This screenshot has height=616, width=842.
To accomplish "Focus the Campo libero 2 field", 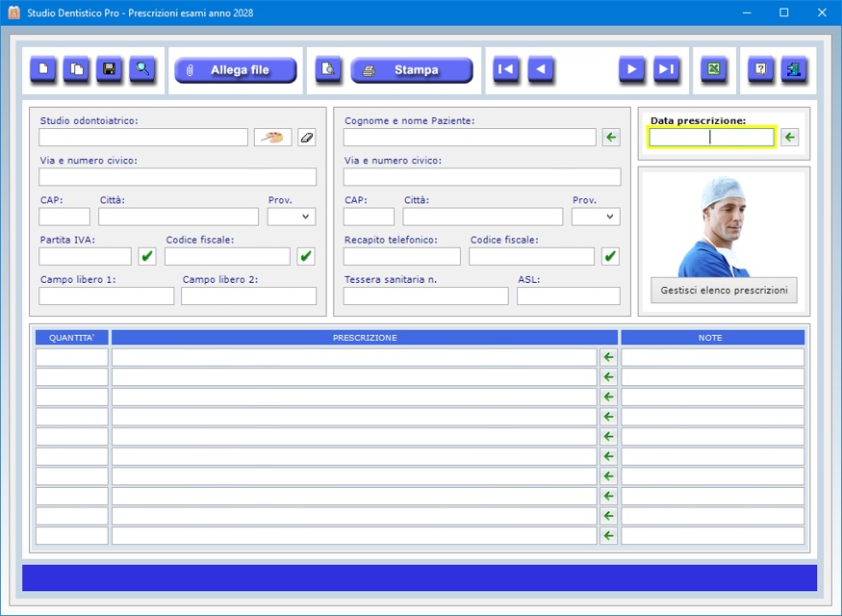I will point(248,295).
